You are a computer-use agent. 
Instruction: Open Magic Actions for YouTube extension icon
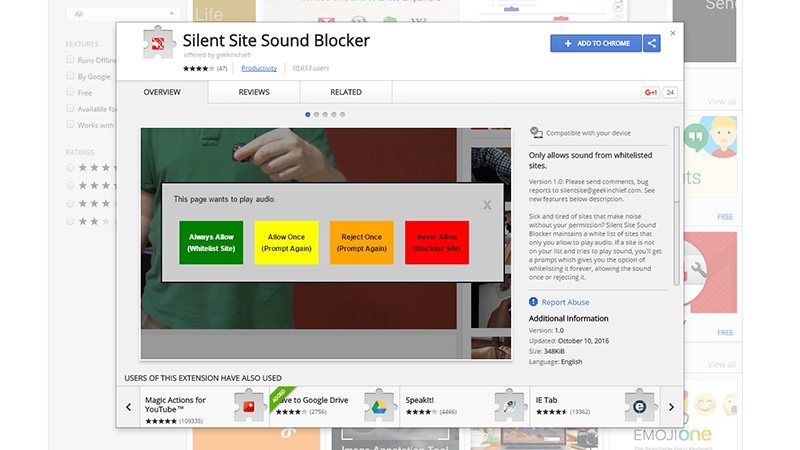pyautogui.click(x=249, y=406)
